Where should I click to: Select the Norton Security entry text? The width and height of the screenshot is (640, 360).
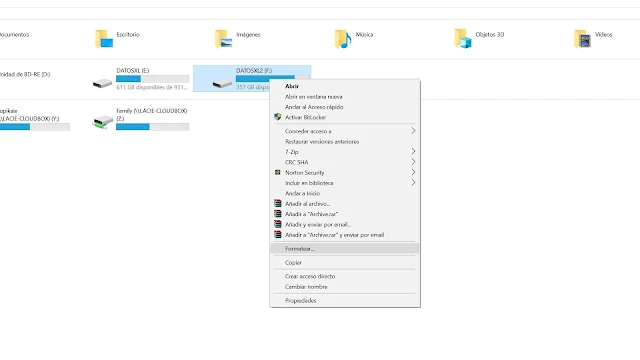[x=304, y=173]
